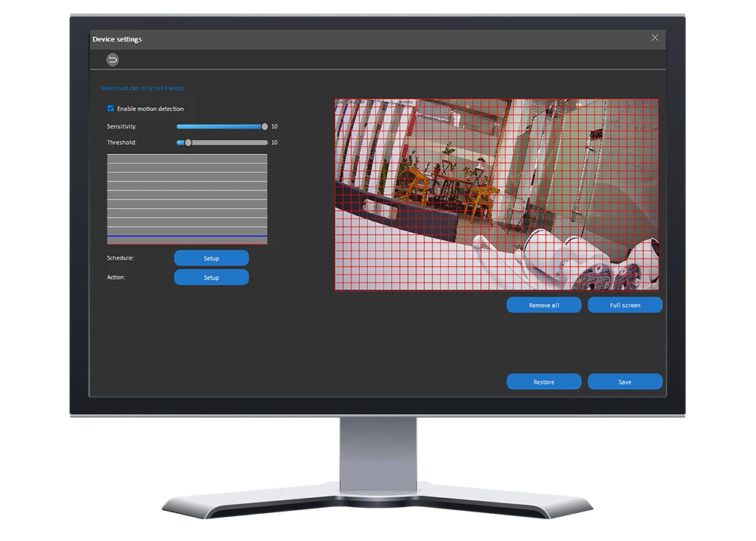The height and width of the screenshot is (541, 756).
Task: Toggle Enable motion detection checkbox
Action: (111, 108)
